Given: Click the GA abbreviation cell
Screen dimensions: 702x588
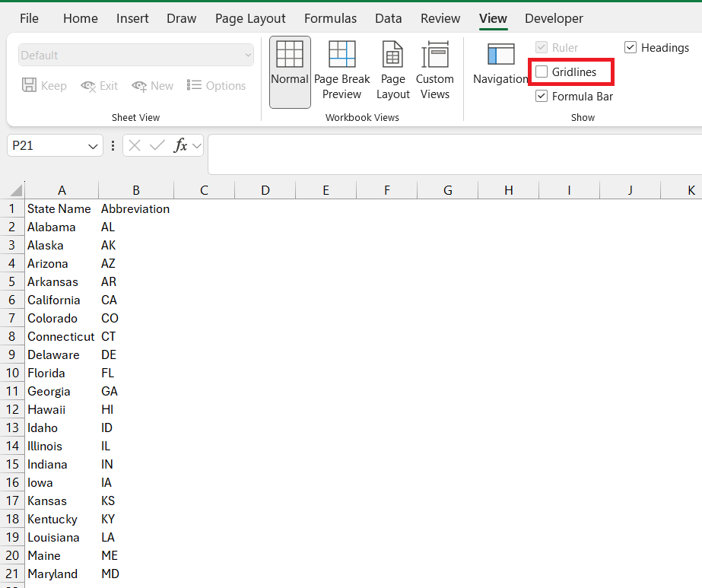Looking at the screenshot, I should [x=136, y=392].
